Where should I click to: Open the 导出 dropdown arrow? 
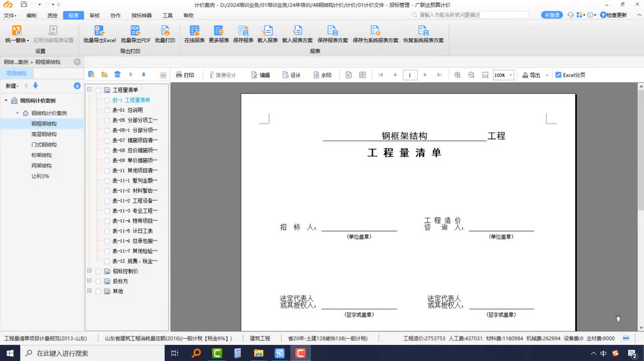[x=547, y=75]
